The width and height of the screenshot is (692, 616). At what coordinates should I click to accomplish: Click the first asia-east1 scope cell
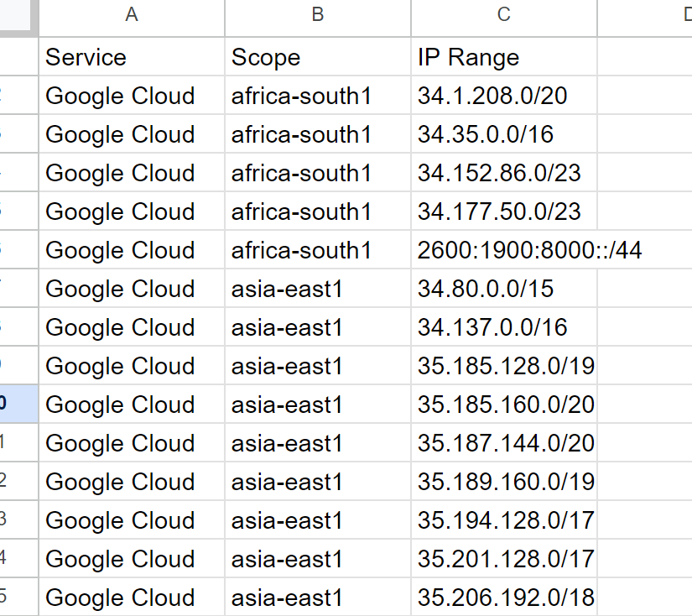click(317, 289)
